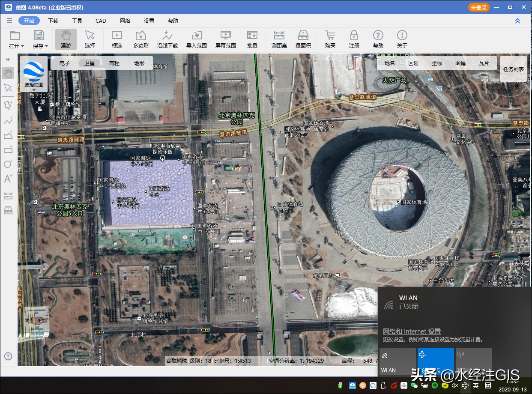Toggle the WLAN tile on

pyautogui.click(x=397, y=362)
